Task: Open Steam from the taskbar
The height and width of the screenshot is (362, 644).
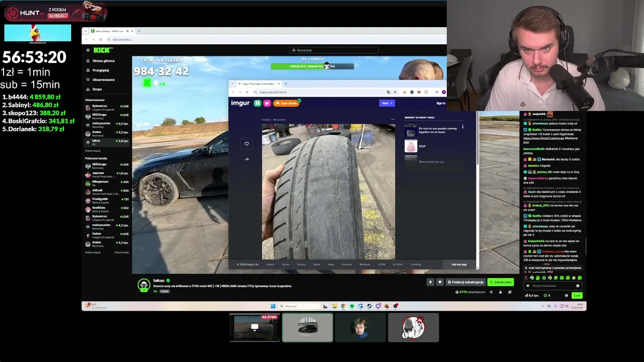Action: 369,306
